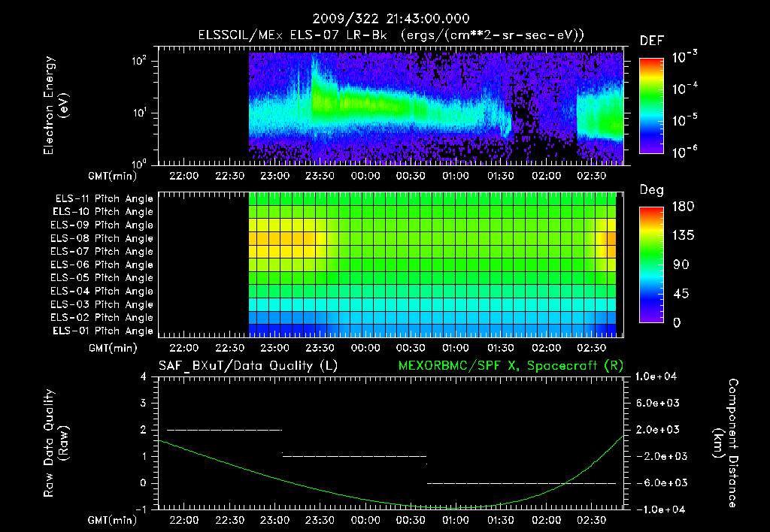770x532 pixels.
Task: Select ELS-01 Pitch Angle row label
Action: pos(103,331)
